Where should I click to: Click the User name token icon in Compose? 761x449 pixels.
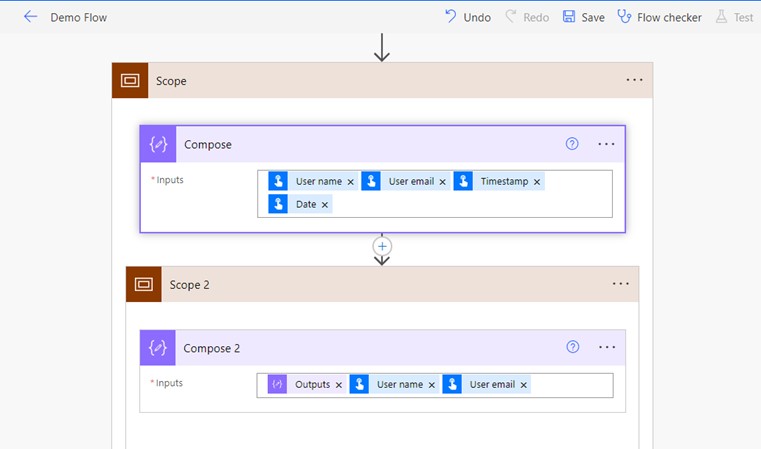(278, 181)
